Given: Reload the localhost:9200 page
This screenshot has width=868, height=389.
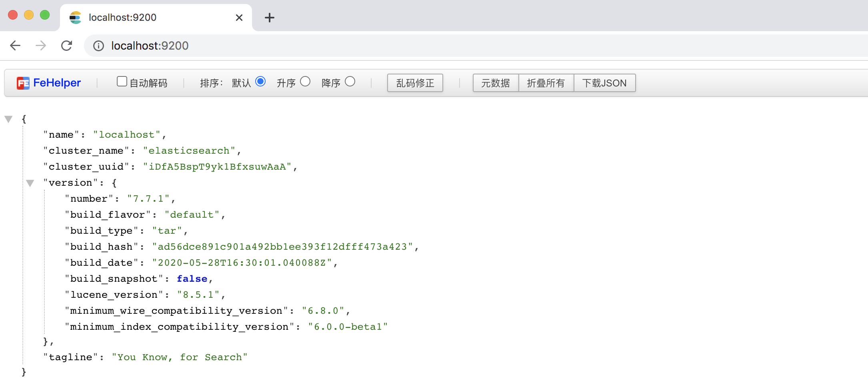Looking at the screenshot, I should coord(66,46).
